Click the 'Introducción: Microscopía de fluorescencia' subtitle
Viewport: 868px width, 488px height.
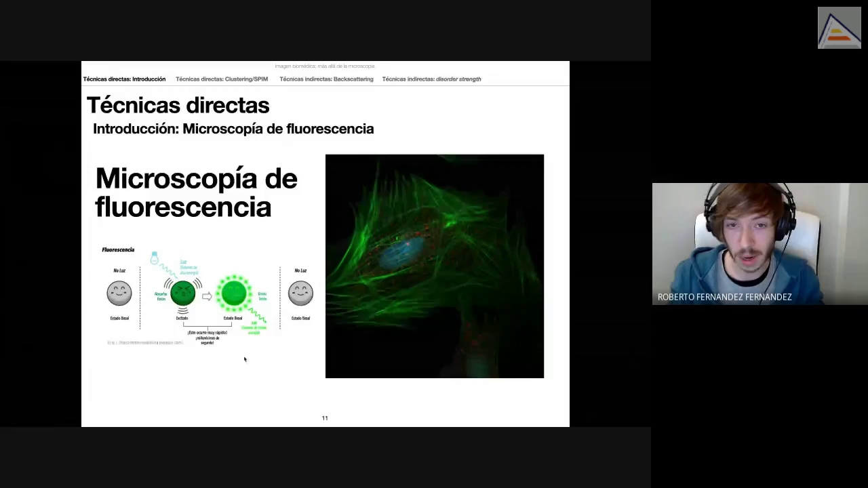tap(233, 129)
